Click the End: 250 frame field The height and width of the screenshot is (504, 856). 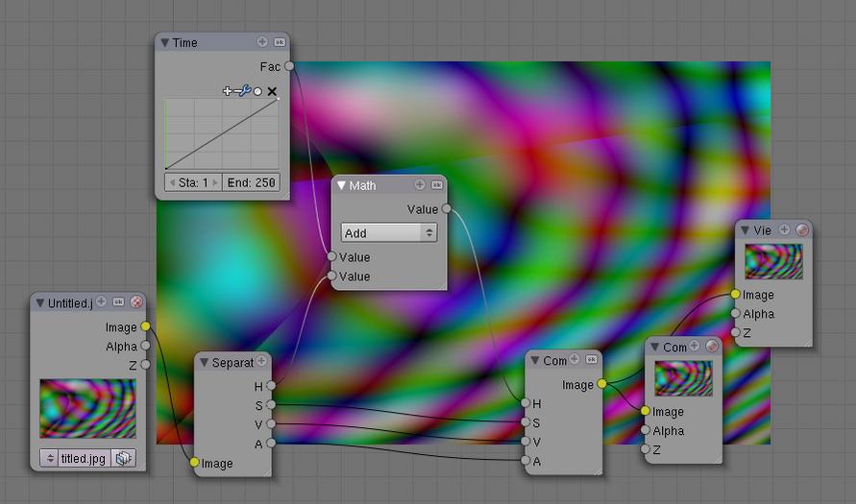[x=251, y=182]
